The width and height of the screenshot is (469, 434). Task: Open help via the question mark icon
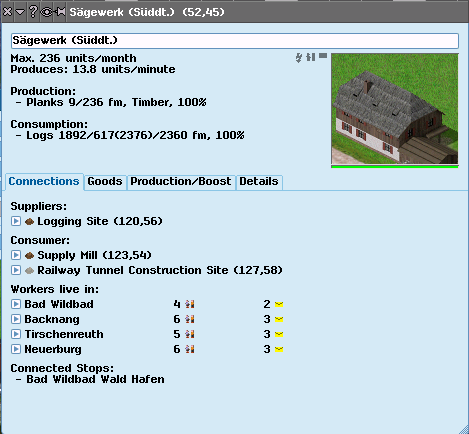[33, 12]
